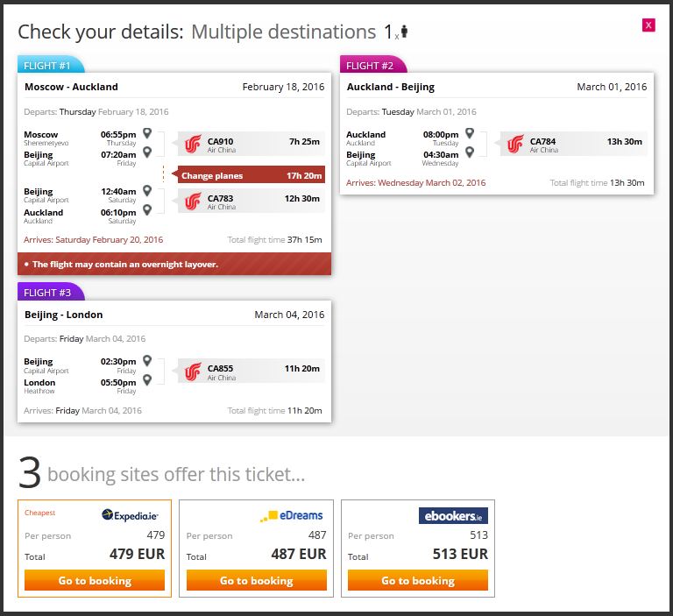Click the Air China logo beside CA910
Image resolution: width=673 pixels, height=616 pixels.
click(194, 144)
